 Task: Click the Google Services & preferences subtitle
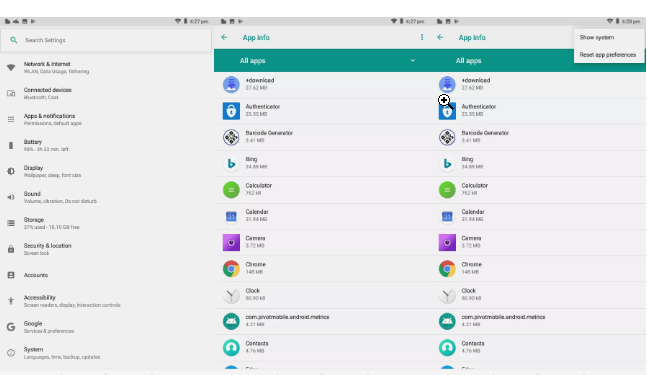(49, 331)
